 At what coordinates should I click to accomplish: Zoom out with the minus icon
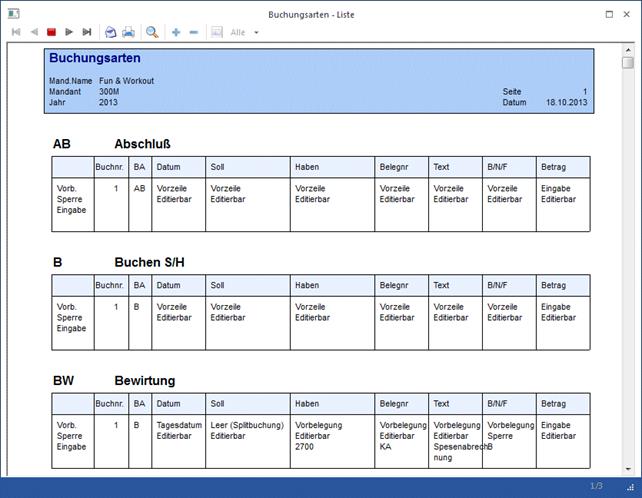(193, 32)
